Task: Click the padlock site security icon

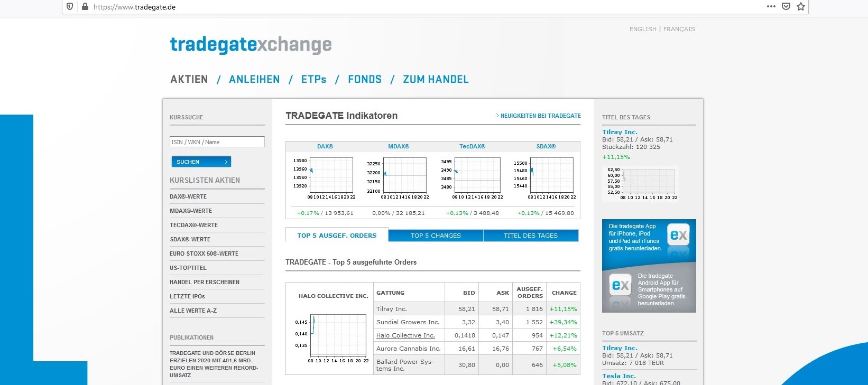Action: [x=85, y=7]
